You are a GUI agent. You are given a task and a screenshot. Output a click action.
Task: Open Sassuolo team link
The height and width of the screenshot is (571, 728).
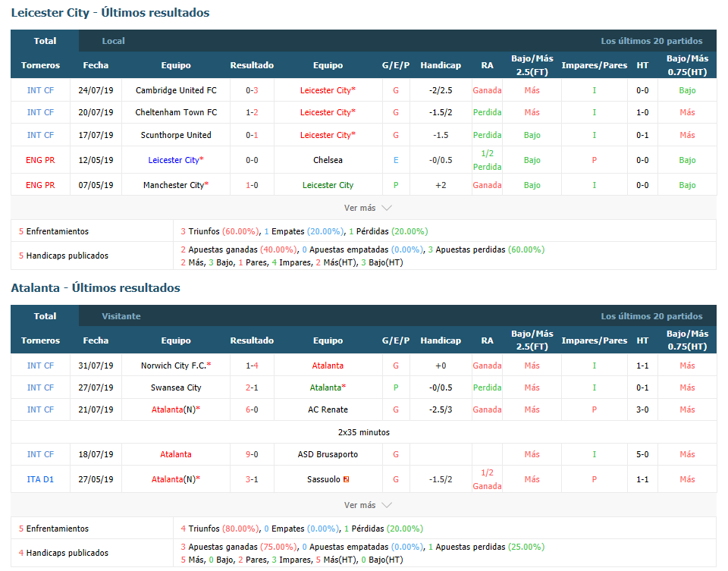pyautogui.click(x=324, y=479)
